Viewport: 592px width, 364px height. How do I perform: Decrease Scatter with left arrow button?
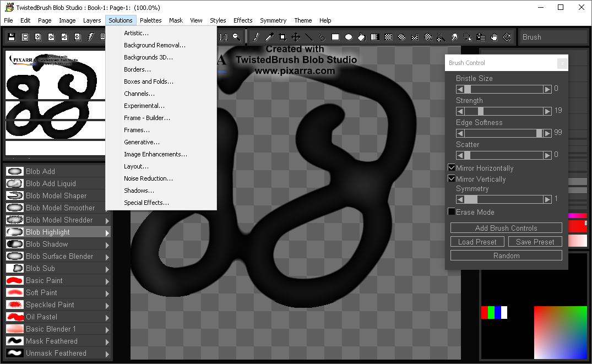[460, 155]
